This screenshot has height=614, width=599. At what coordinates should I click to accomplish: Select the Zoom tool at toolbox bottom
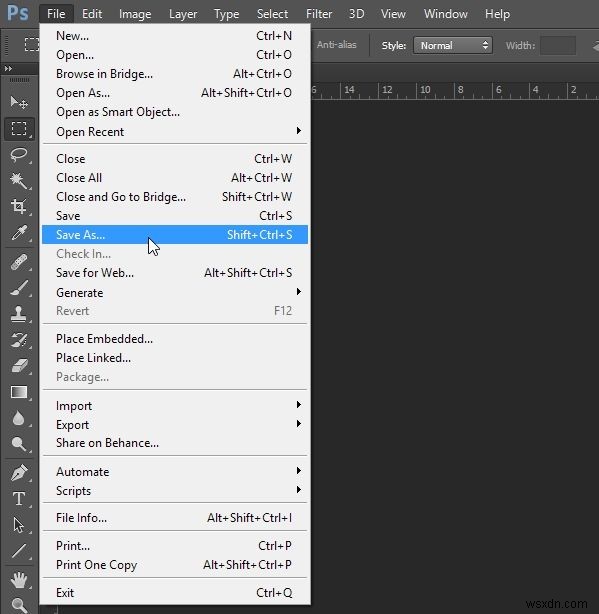[x=19, y=605]
